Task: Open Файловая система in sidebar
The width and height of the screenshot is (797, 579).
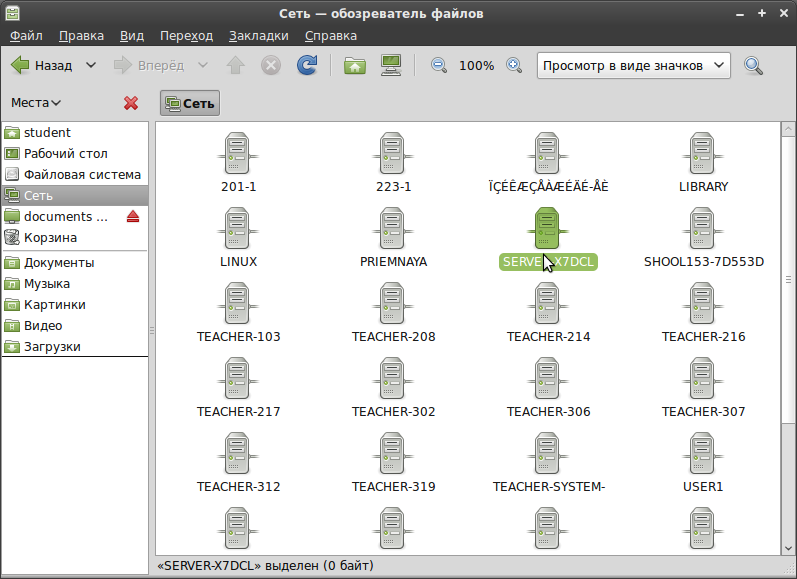Action: 81,175
